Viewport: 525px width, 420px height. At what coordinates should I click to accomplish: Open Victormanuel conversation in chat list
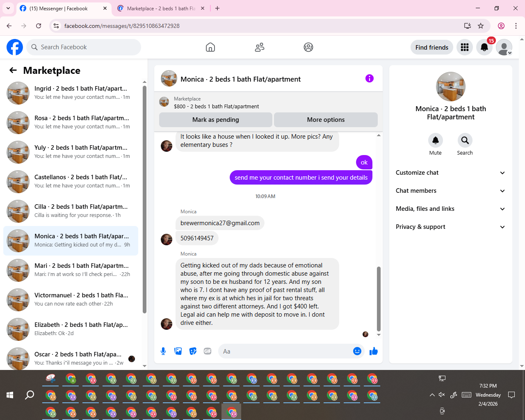[x=71, y=300]
